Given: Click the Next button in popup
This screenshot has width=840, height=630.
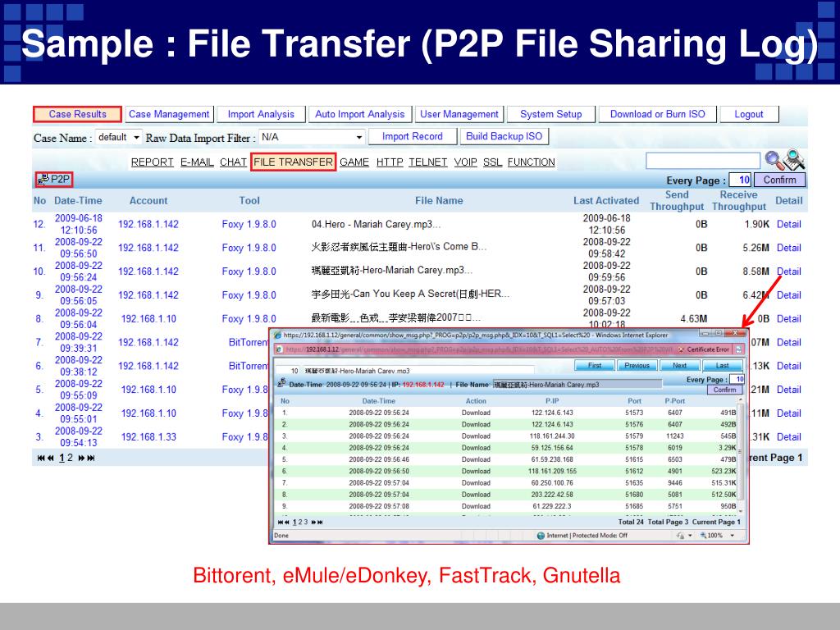Looking at the screenshot, I should click(679, 365).
